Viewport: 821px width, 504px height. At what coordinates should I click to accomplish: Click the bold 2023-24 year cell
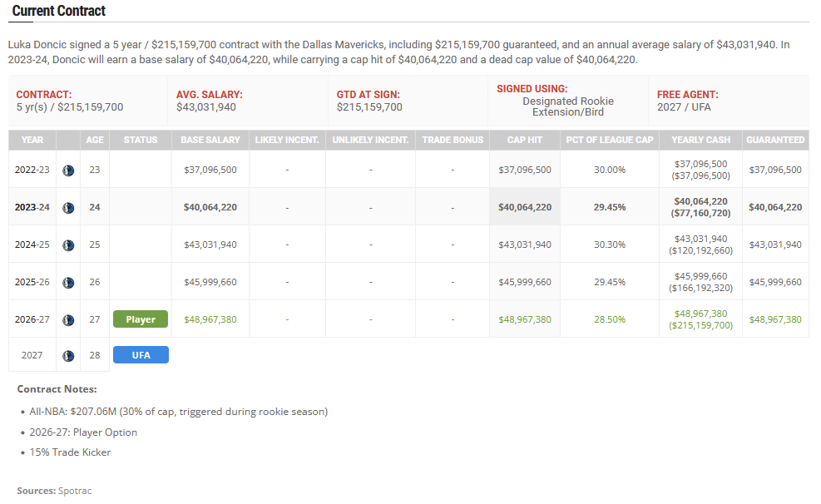coord(32,207)
